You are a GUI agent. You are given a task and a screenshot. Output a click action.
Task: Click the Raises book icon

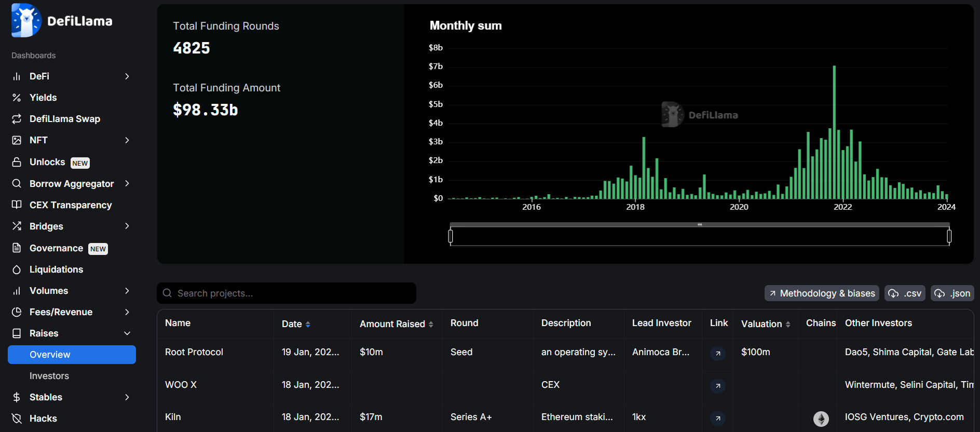click(x=17, y=333)
